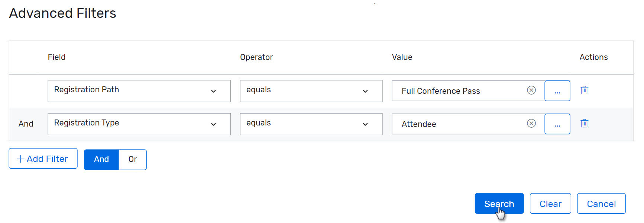The width and height of the screenshot is (644, 223).
Task: Switch the filter logic to Or
Action: pyautogui.click(x=132, y=159)
